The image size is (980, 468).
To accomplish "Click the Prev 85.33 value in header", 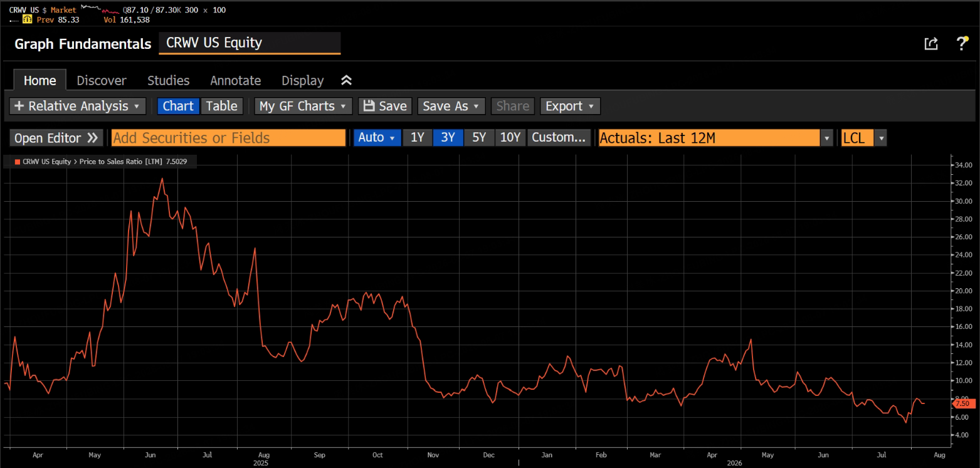I will (59, 20).
